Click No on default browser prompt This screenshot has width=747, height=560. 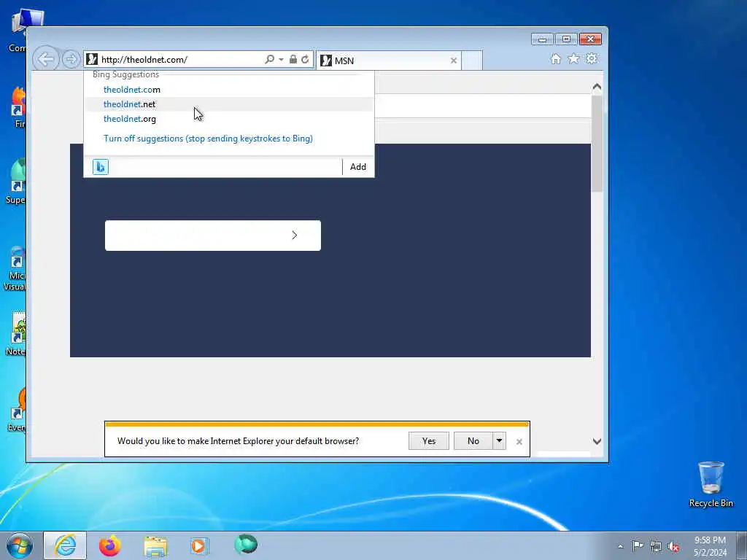pos(473,441)
